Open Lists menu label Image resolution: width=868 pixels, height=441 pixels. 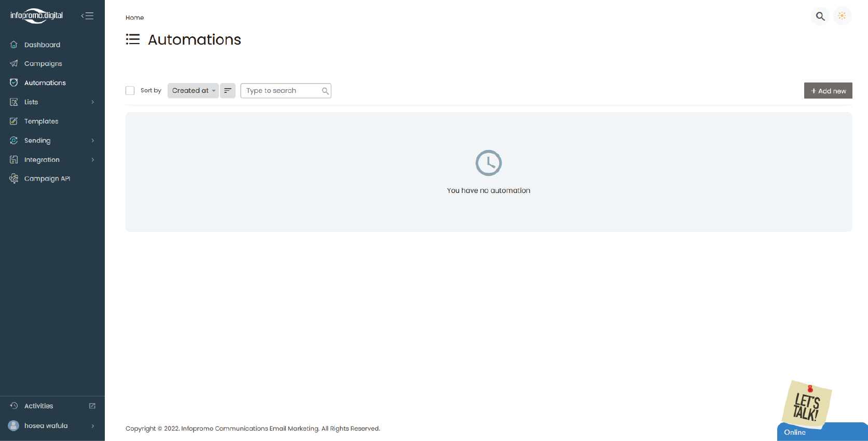click(31, 102)
